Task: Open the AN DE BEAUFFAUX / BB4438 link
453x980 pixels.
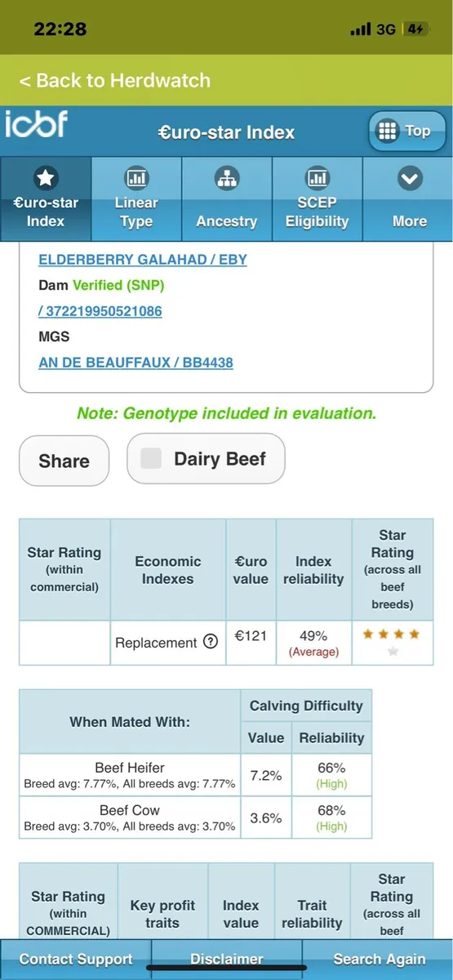Action: click(135, 362)
